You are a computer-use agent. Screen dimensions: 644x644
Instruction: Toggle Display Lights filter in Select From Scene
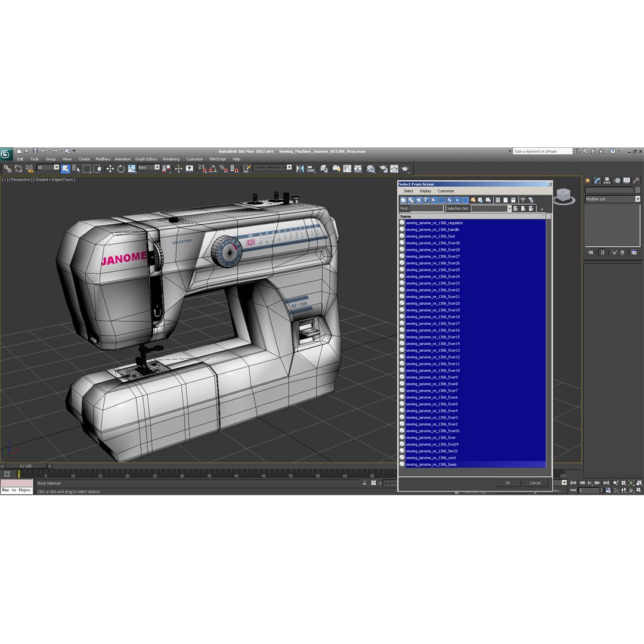pyautogui.click(x=419, y=200)
